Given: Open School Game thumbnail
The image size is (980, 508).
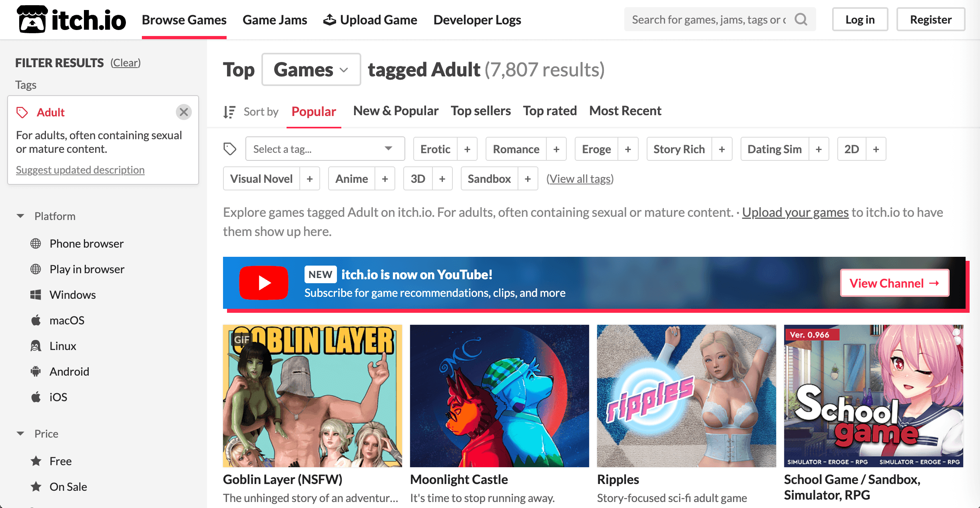Looking at the screenshot, I should coord(873,396).
